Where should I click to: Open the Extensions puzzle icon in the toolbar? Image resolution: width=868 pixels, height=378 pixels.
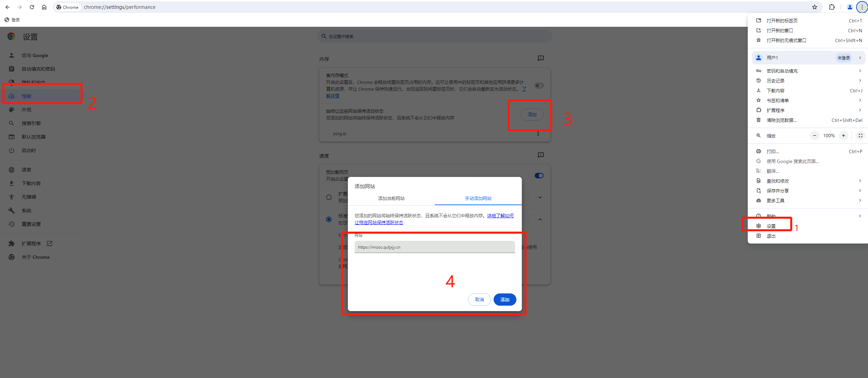coord(832,7)
